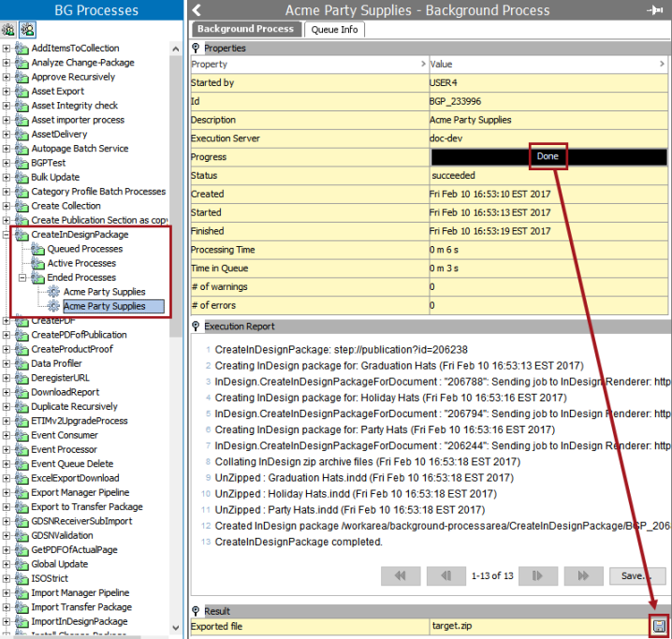Click the save icon beside target.zip

(x=660, y=625)
